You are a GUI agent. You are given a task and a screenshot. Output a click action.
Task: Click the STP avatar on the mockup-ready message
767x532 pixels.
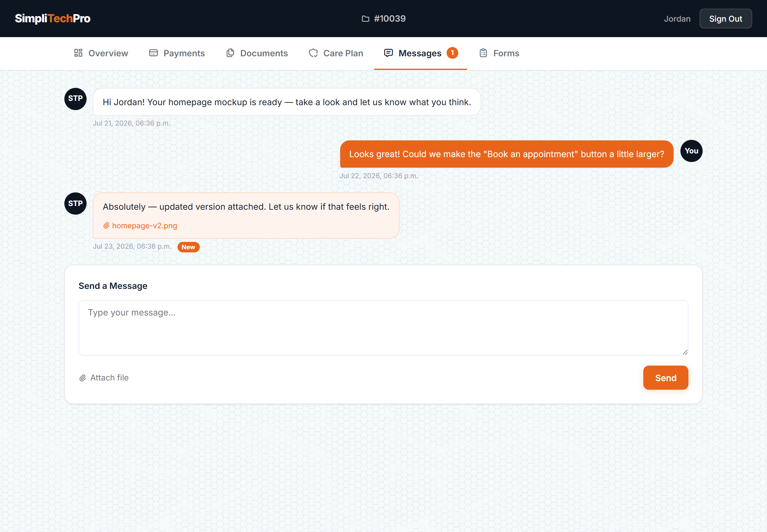(x=75, y=99)
